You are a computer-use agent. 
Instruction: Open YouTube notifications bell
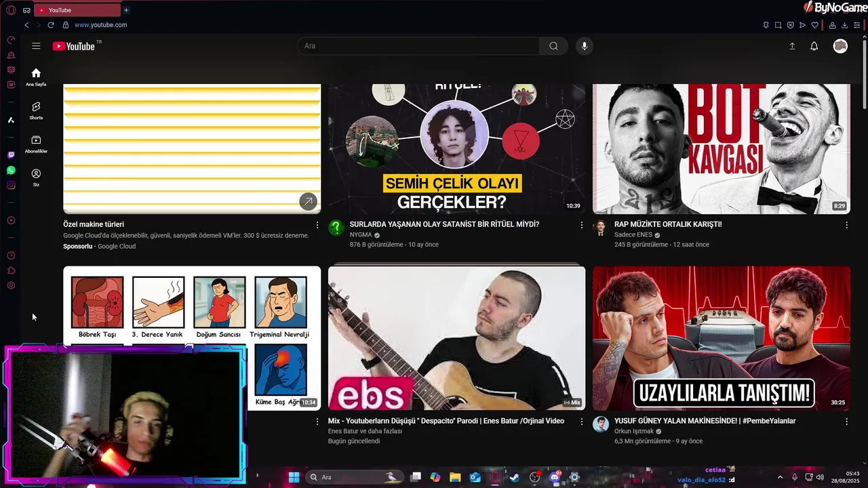click(814, 46)
